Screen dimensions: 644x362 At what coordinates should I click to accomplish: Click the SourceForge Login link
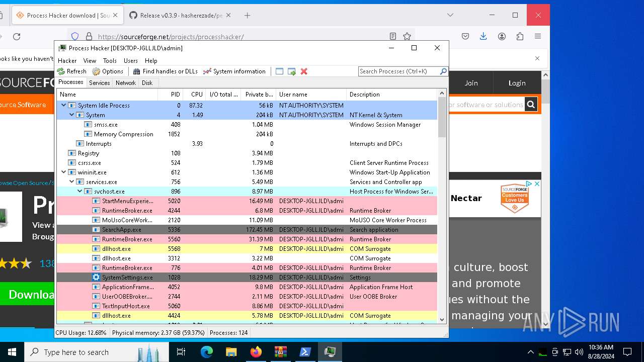[x=517, y=83]
